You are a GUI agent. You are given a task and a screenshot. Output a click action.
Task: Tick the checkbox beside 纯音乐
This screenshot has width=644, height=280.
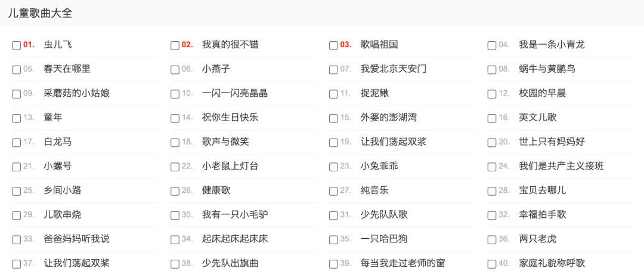(333, 191)
